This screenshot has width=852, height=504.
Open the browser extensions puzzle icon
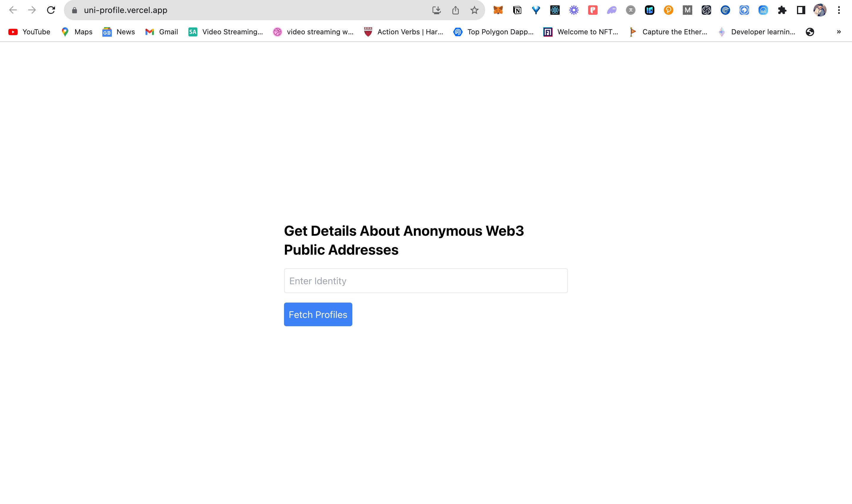tap(782, 10)
